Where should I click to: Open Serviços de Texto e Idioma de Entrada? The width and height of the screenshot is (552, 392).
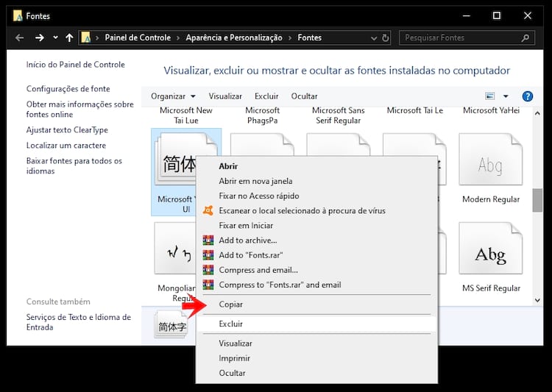(79, 322)
